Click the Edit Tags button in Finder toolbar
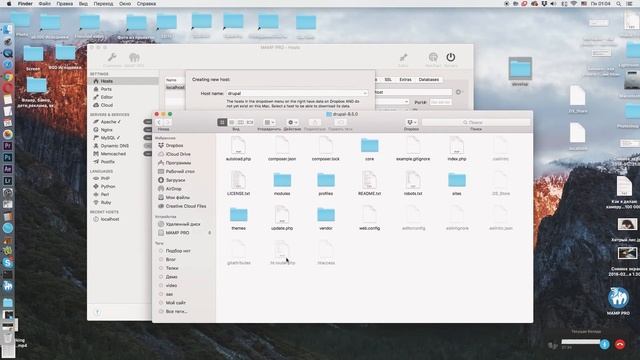Viewport: 640px width, 360px height. tap(340, 122)
